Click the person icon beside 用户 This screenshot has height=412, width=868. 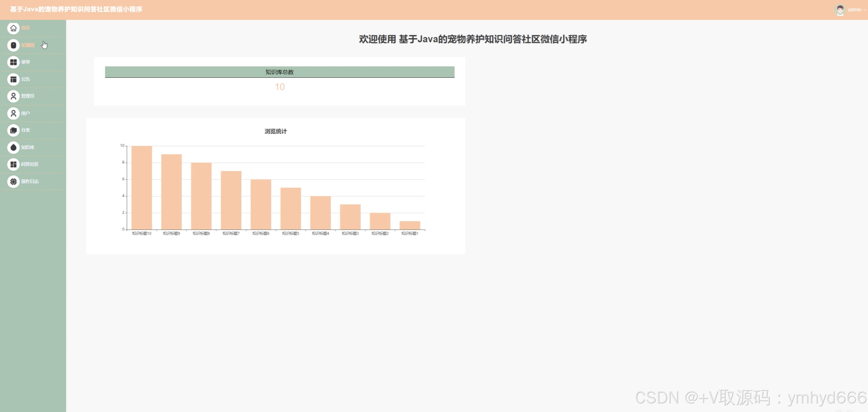pyautogui.click(x=13, y=113)
